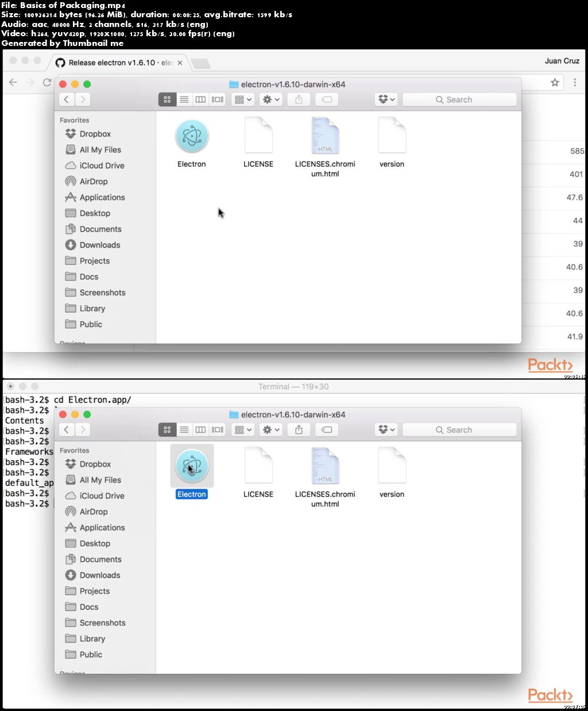This screenshot has height=711, width=588.
Task: Open Screenshots folder in Finder sidebar over Chrome
Action: point(95,293)
